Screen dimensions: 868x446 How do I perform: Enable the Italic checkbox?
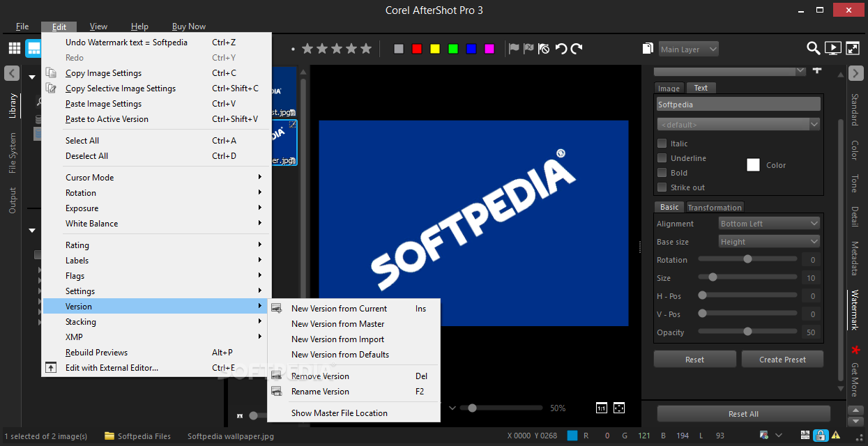(662, 144)
